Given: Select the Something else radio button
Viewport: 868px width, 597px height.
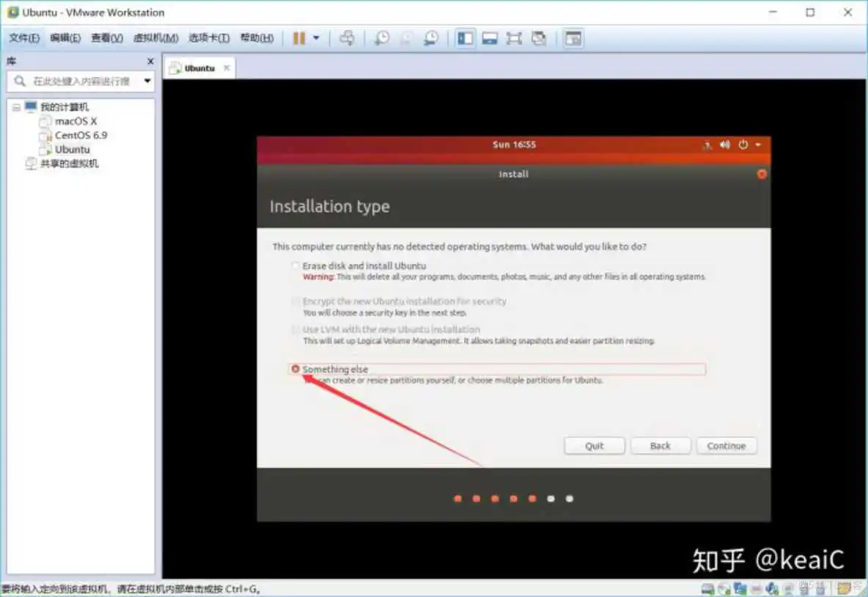Looking at the screenshot, I should click(x=295, y=369).
